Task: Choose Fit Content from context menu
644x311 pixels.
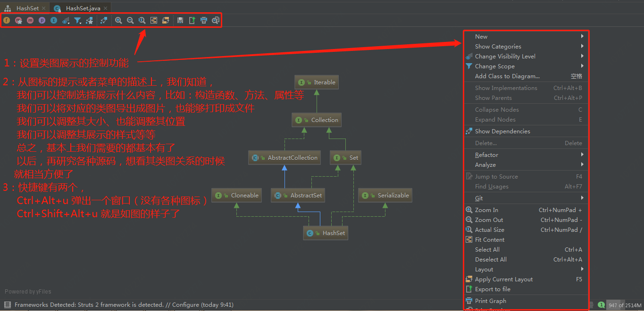Action: click(x=526, y=239)
